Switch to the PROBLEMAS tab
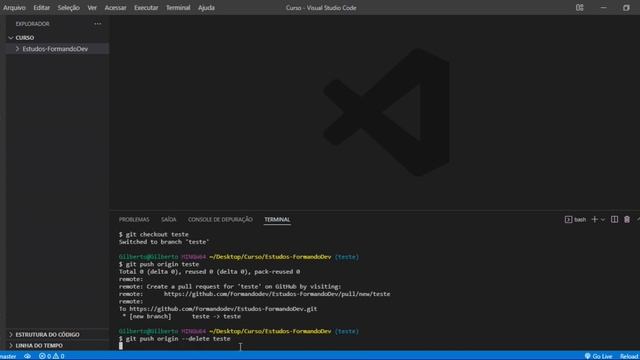Viewport: 640px width, 360px height. tap(134, 220)
